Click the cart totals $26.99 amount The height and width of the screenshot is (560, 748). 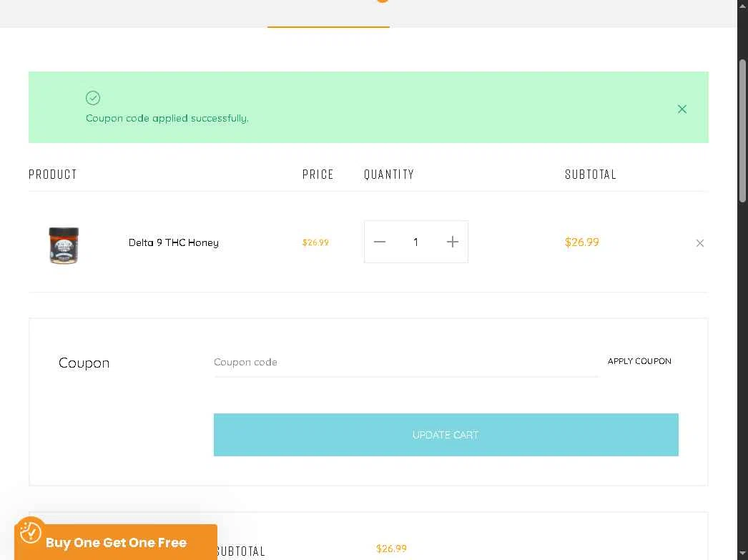click(391, 549)
